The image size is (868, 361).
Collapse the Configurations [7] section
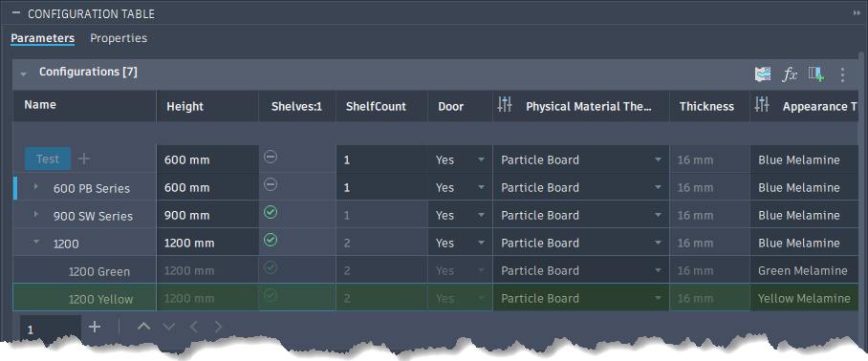(x=23, y=74)
